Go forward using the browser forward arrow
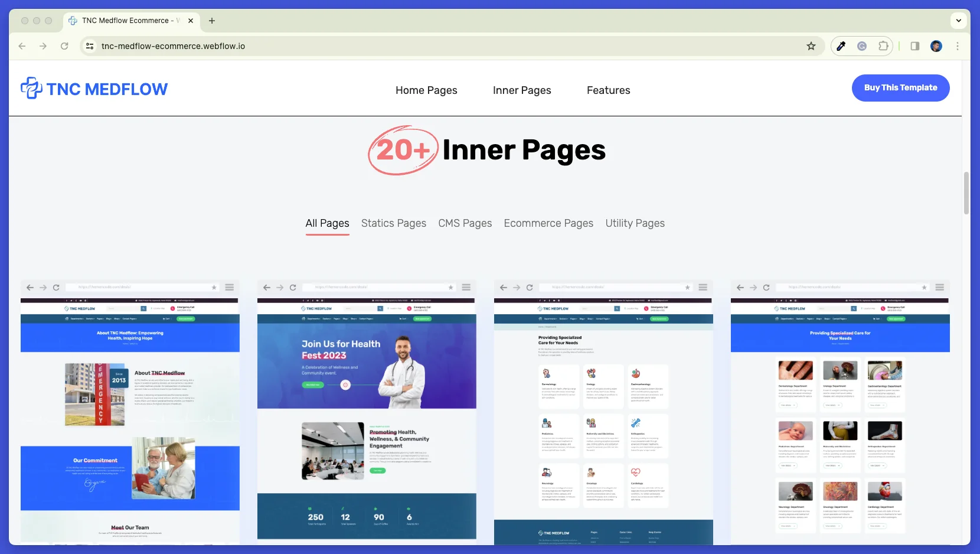The height and width of the screenshot is (554, 980). pos(43,46)
